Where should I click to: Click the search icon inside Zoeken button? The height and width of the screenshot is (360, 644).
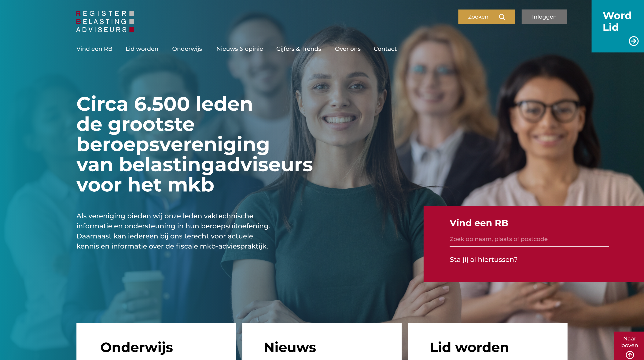click(x=502, y=17)
